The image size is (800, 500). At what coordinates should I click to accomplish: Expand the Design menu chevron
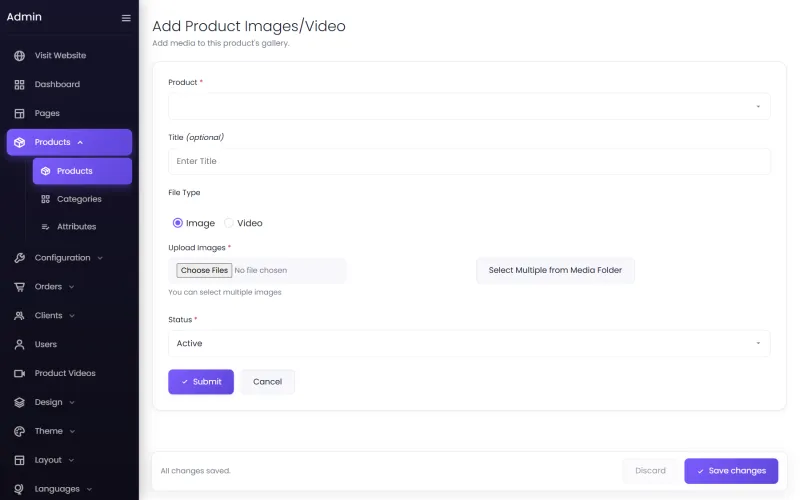(x=72, y=403)
